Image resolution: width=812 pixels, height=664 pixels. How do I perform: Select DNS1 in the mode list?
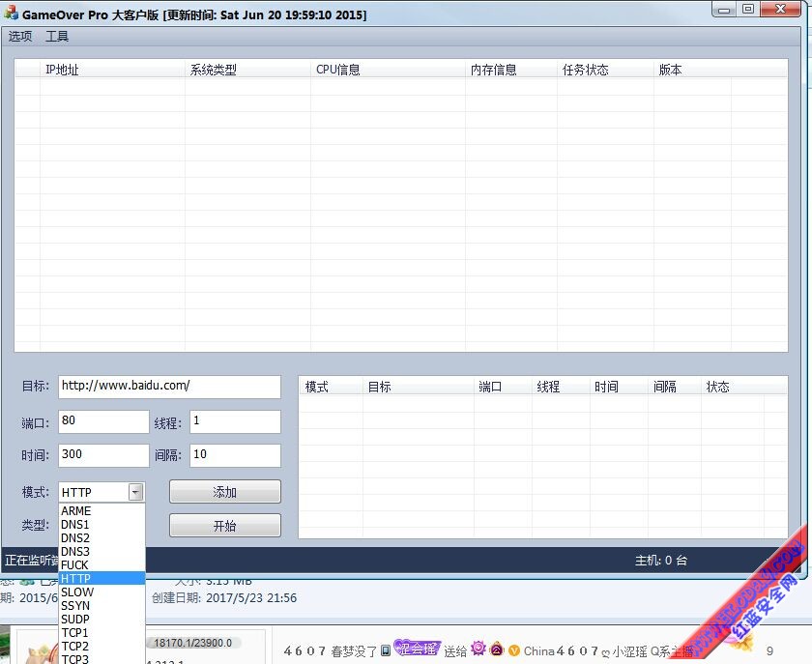tap(101, 524)
